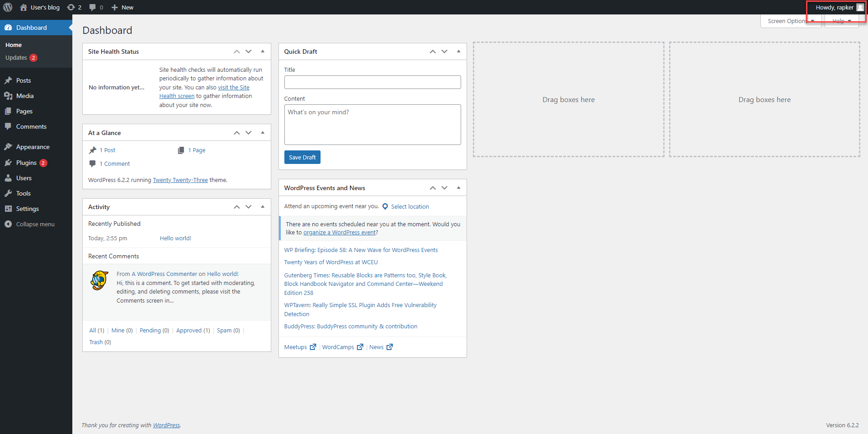868x434 pixels.
Task: Click the Media icon in sidebar
Action: 8,96
